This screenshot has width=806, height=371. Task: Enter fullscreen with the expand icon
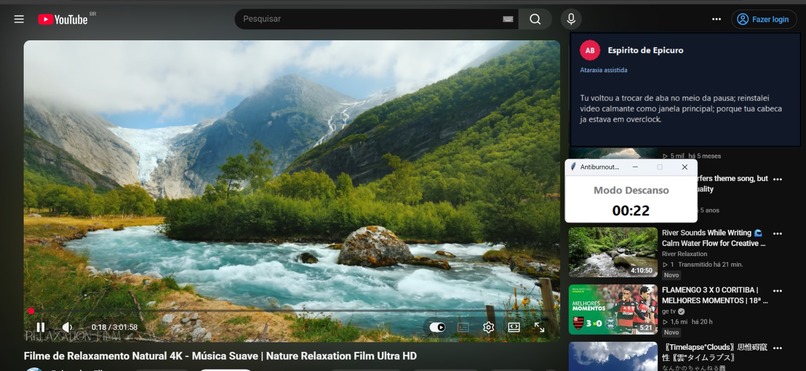tap(539, 327)
